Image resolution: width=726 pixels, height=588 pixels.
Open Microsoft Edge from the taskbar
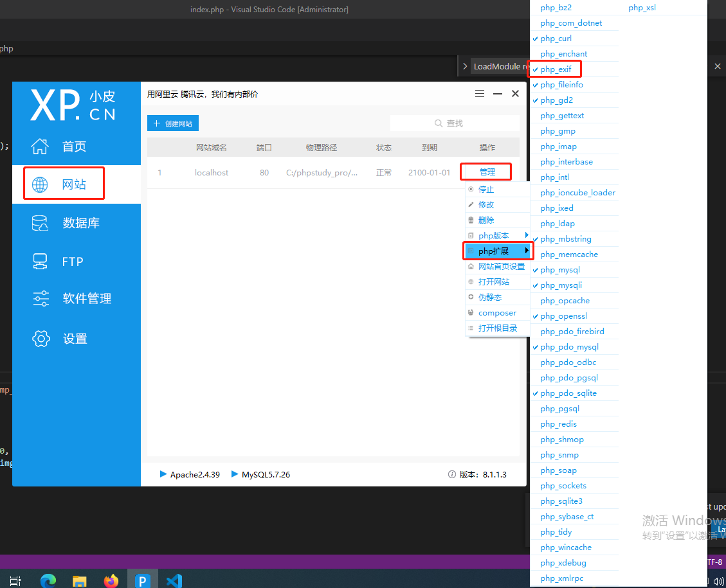tap(48, 580)
